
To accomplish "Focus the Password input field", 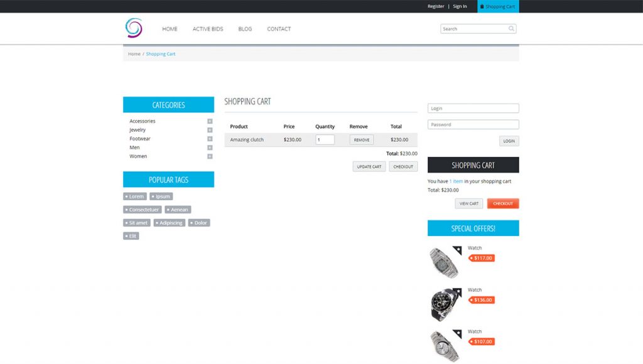I will pos(473,124).
